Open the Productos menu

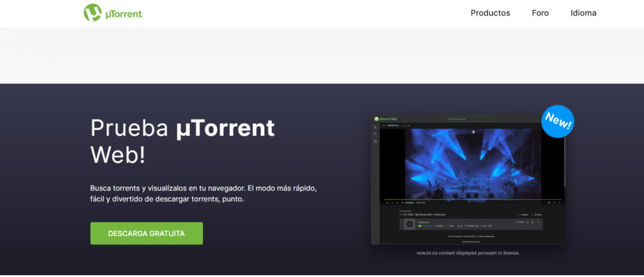click(x=490, y=13)
